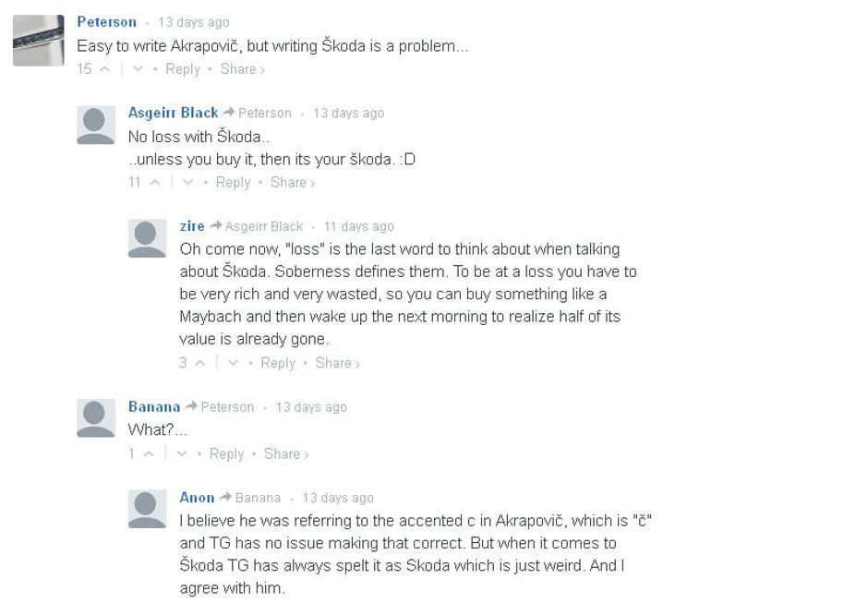Click Asgeirr Black's gray avatar
The width and height of the screenshot is (868, 603).
click(x=96, y=126)
